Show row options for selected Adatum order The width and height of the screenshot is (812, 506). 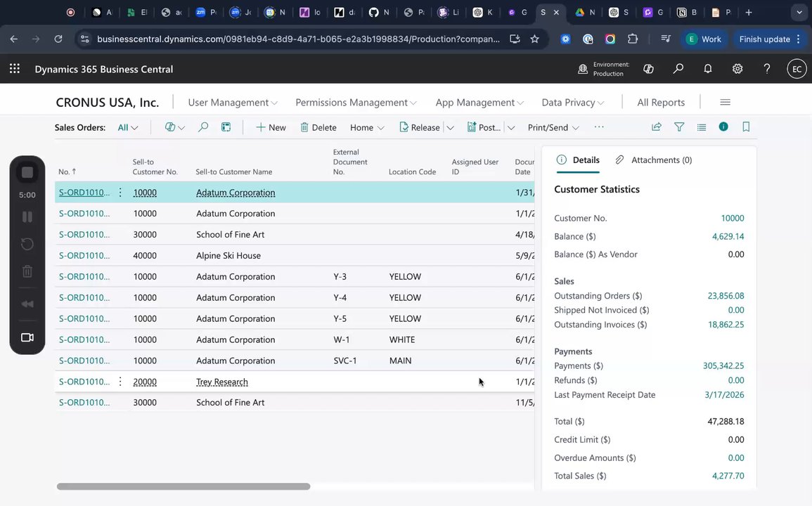[x=120, y=192]
